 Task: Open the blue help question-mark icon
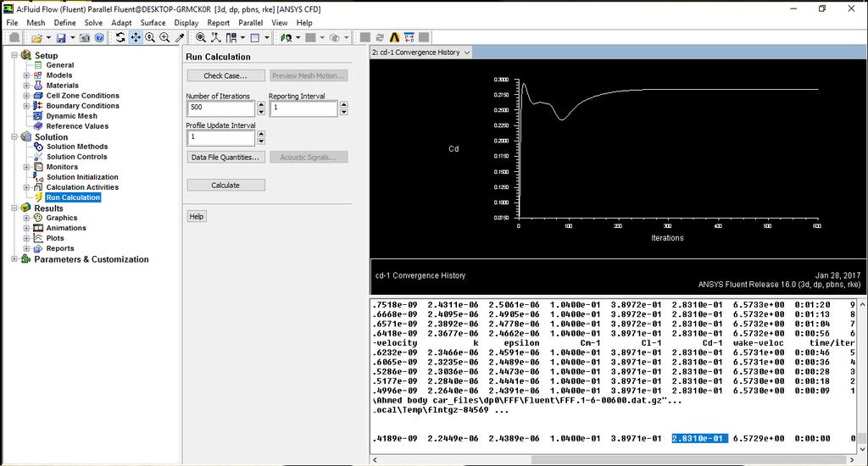tap(99, 37)
